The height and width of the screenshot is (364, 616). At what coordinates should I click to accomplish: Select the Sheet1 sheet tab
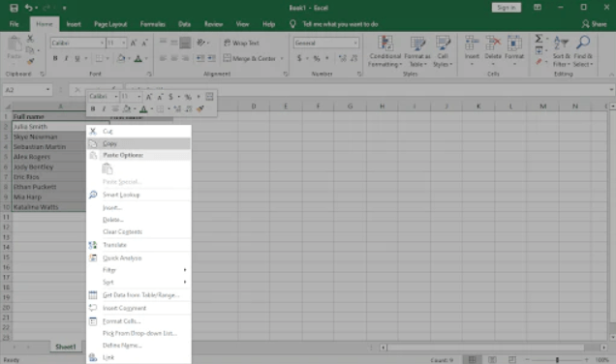tap(65, 347)
